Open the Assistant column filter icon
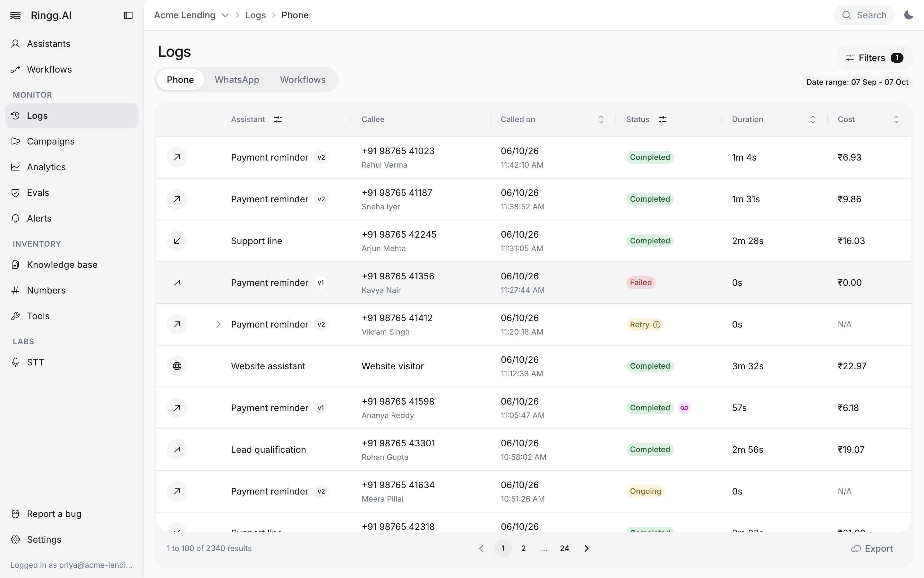Image resolution: width=924 pixels, height=578 pixels. click(x=278, y=119)
